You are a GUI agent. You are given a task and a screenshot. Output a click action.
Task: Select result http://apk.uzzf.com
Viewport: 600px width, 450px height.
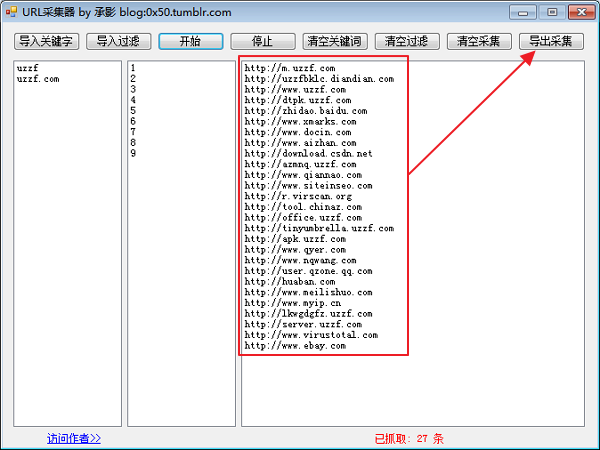point(295,239)
